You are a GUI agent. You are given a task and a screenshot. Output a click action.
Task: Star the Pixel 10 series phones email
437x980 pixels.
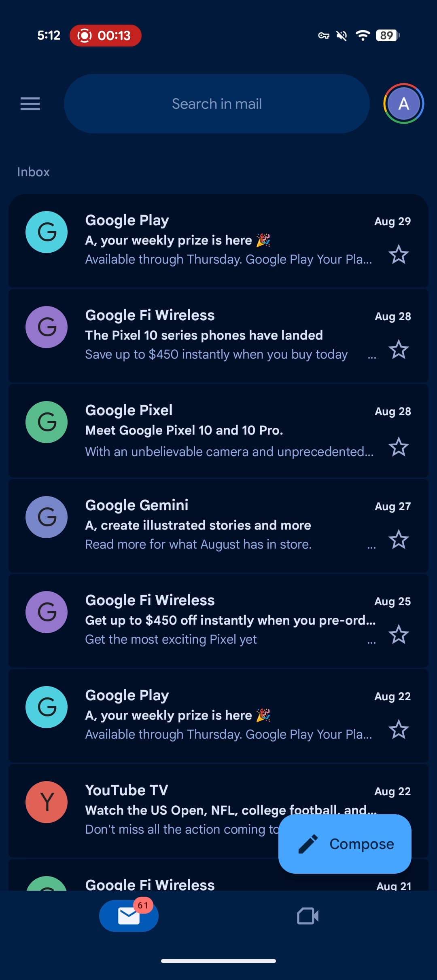pyautogui.click(x=399, y=349)
